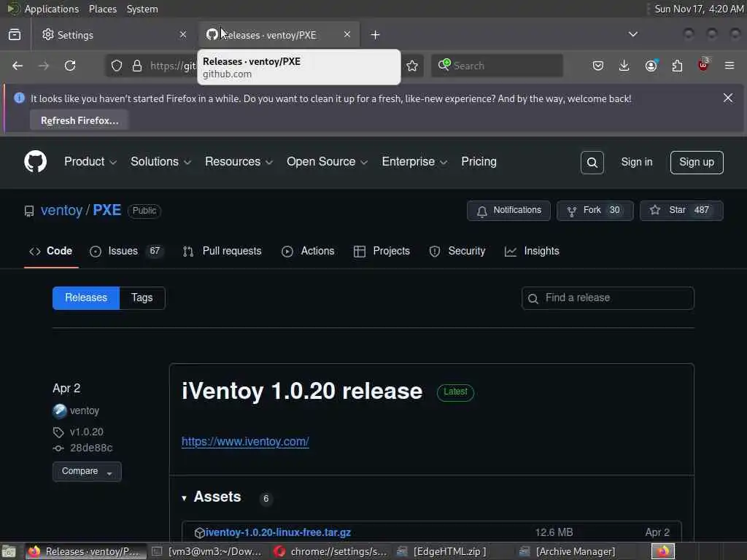Image resolution: width=747 pixels, height=560 pixels.
Task: Open the extensions puzzle icon
Action: (x=677, y=66)
